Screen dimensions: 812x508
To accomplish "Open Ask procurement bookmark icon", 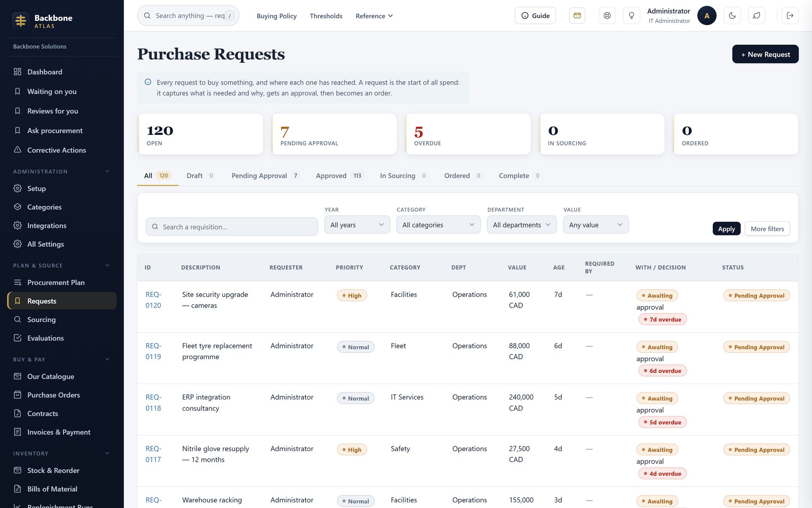I will coord(18,131).
